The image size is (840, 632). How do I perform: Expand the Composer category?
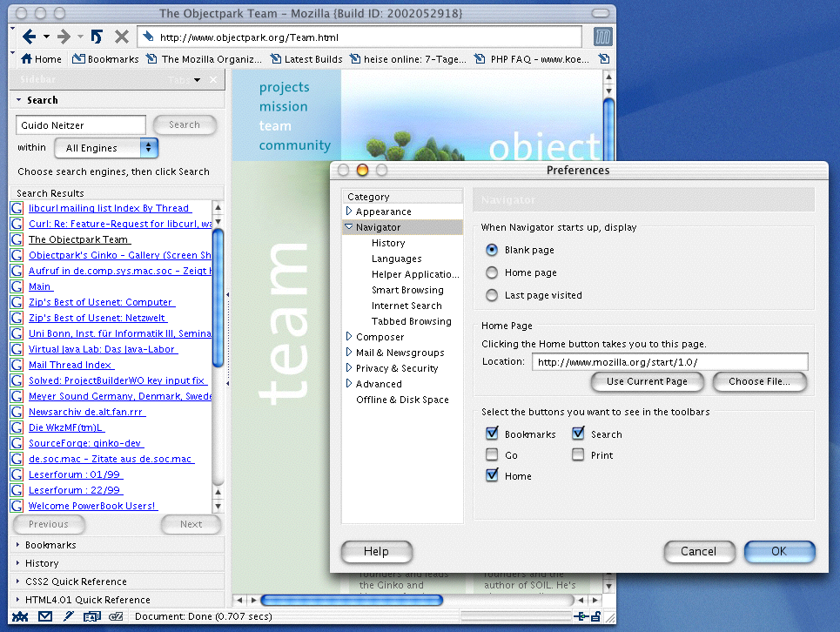(349, 336)
